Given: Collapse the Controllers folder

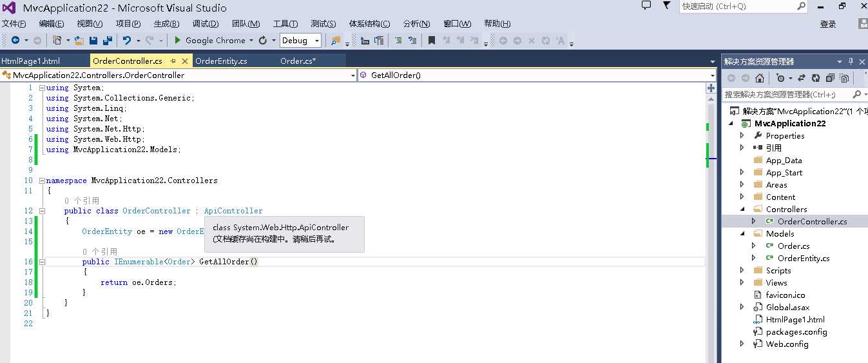Looking at the screenshot, I should tap(742, 210).
